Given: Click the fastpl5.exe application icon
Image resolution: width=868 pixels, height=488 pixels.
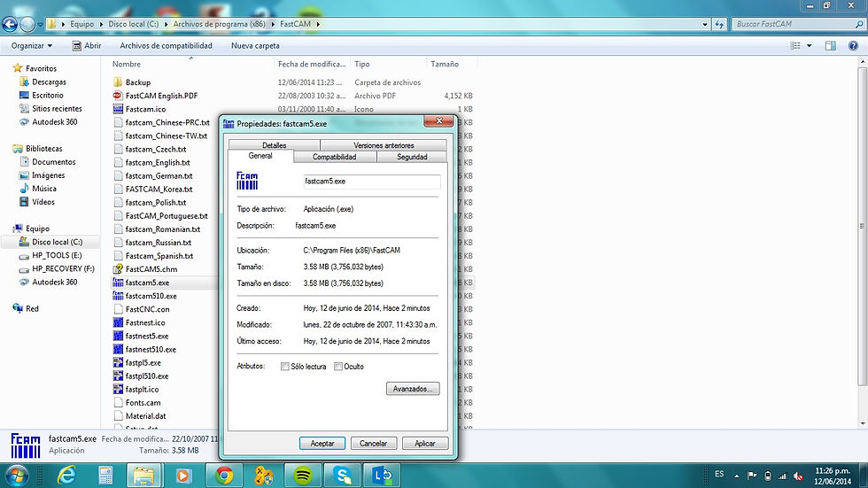Looking at the screenshot, I should coord(117,363).
